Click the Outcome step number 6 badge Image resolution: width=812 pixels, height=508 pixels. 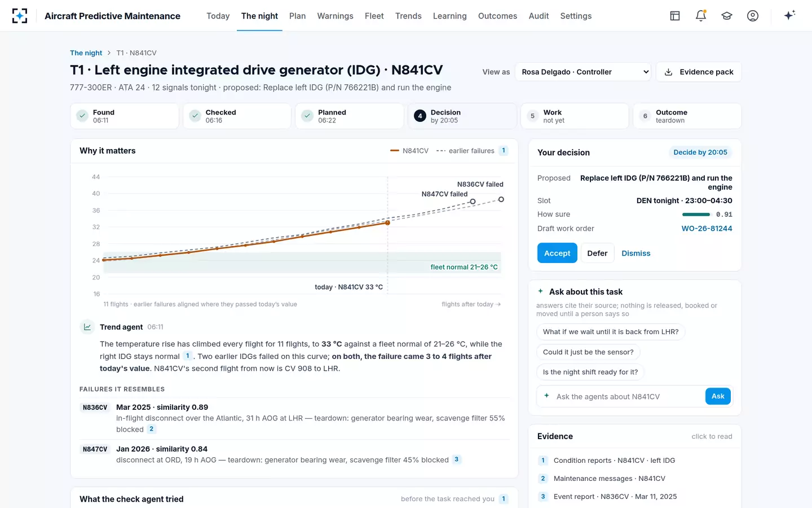645,116
